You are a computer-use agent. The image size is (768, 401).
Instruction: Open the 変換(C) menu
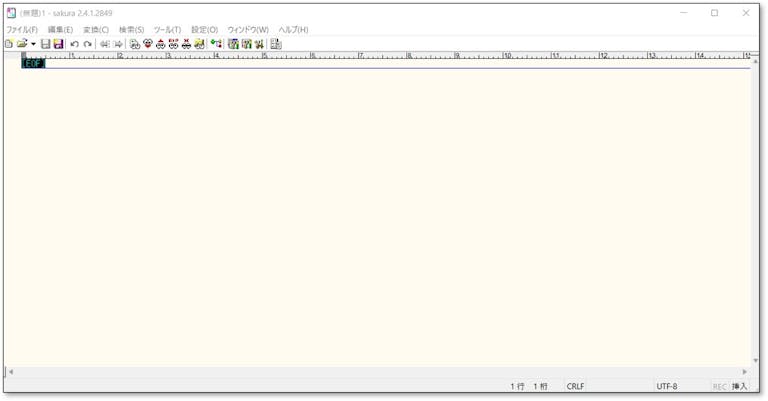96,30
